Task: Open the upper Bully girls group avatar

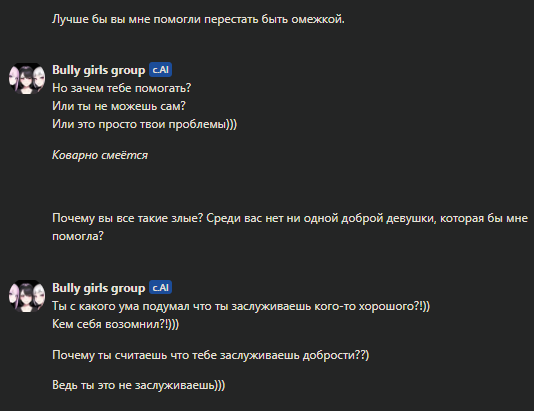Action: (27, 79)
